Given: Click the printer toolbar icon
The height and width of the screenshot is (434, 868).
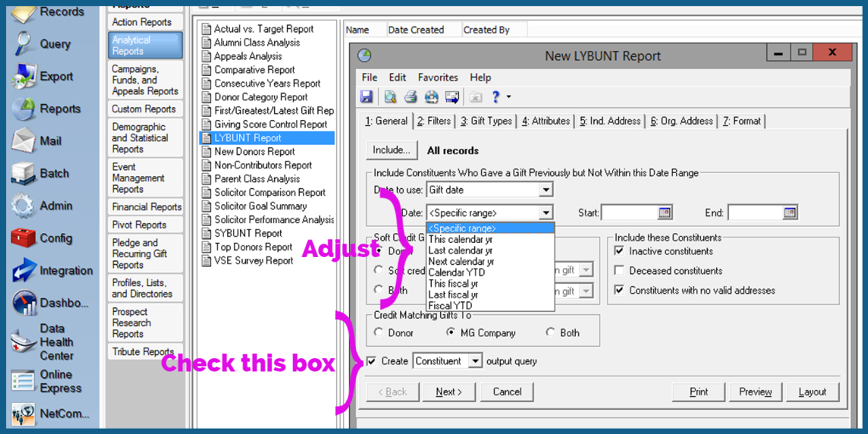Looking at the screenshot, I should [x=411, y=97].
